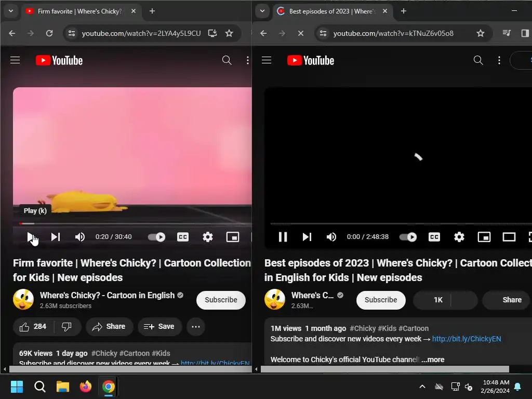Subscribe to Where's Chicky in right window
Viewport: 532px width, 399px height.
(381, 300)
